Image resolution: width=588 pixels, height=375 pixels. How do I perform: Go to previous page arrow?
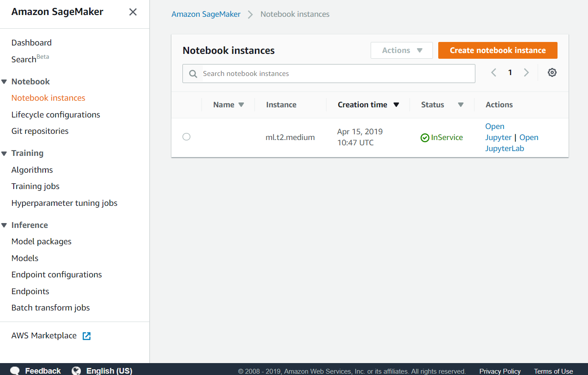tap(494, 72)
